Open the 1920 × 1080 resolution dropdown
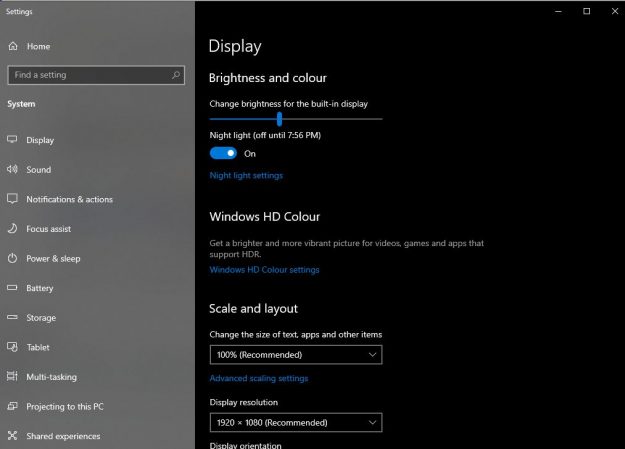 pos(296,422)
